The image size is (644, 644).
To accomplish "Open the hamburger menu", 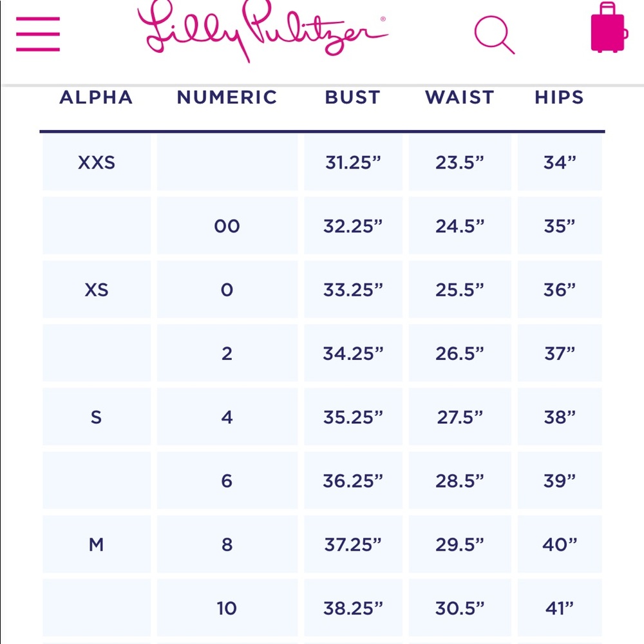I will click(38, 34).
